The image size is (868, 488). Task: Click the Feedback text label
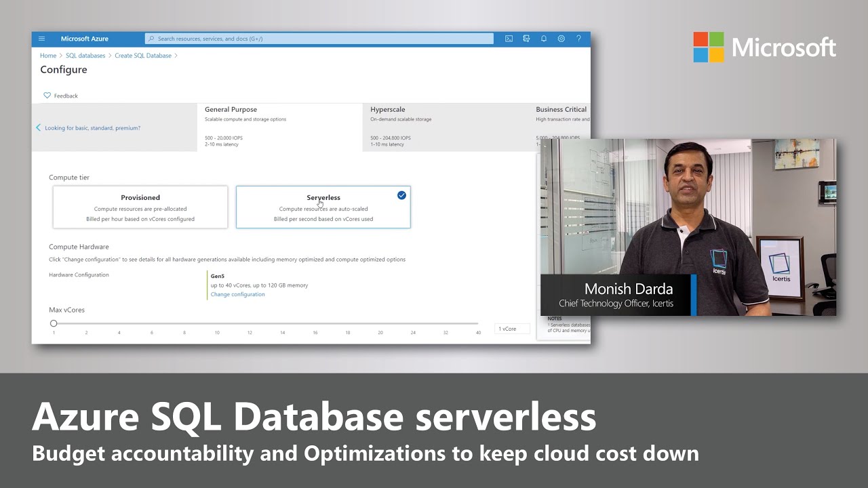[66, 96]
